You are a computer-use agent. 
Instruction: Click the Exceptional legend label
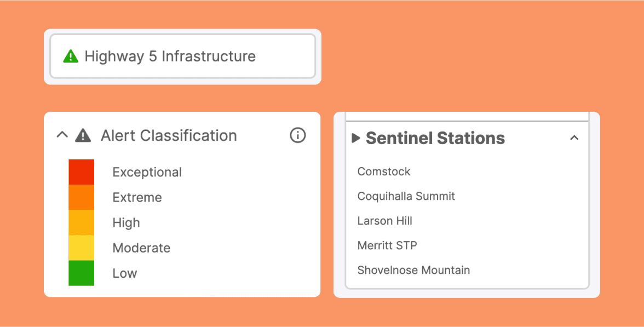pos(147,172)
